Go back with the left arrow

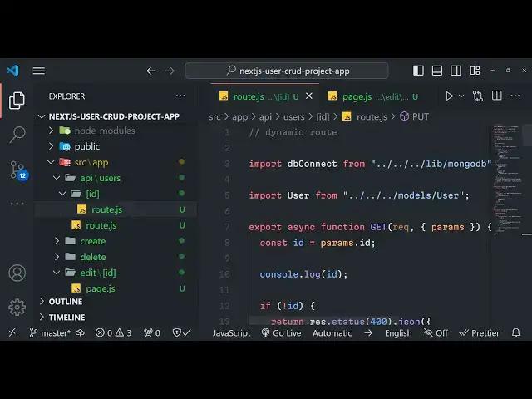click(x=151, y=71)
